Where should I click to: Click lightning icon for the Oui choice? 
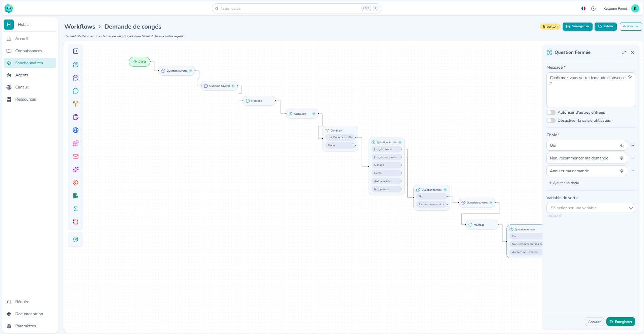point(622,145)
